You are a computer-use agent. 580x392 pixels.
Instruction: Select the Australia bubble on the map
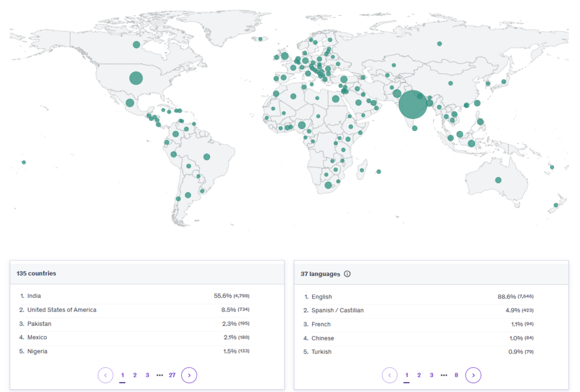pyautogui.click(x=498, y=180)
